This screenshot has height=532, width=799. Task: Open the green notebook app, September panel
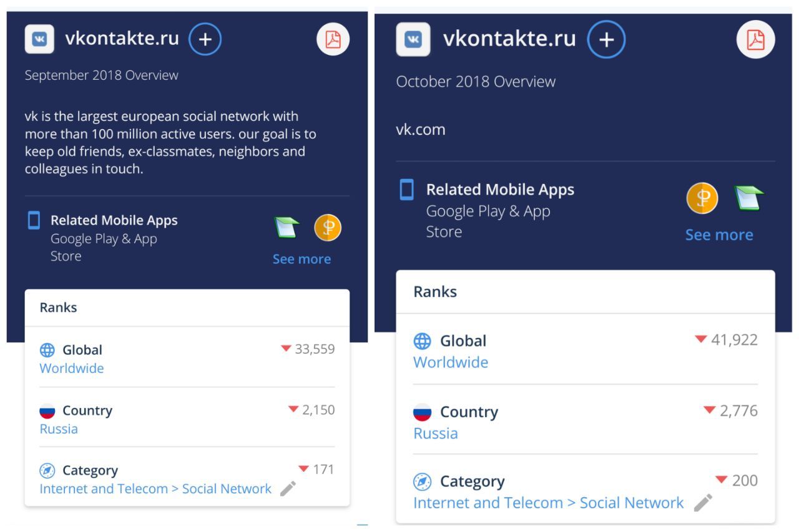pos(287,226)
